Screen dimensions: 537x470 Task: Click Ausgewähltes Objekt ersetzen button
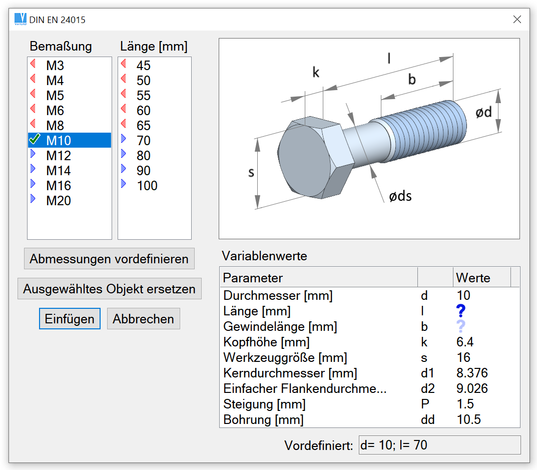click(x=109, y=289)
